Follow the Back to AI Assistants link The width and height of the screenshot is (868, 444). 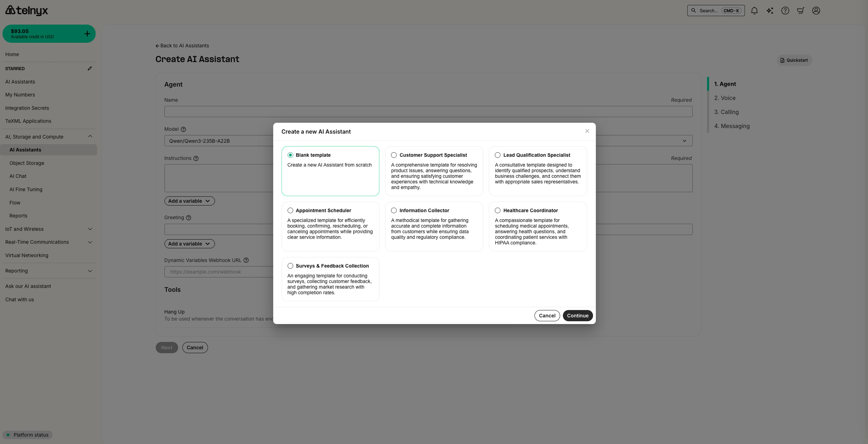point(182,45)
